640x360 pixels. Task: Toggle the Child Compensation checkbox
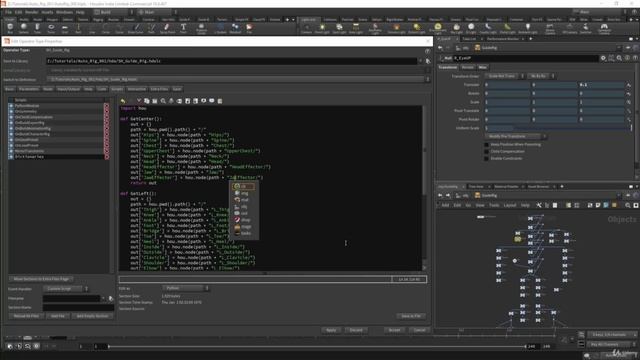pyautogui.click(x=486, y=151)
